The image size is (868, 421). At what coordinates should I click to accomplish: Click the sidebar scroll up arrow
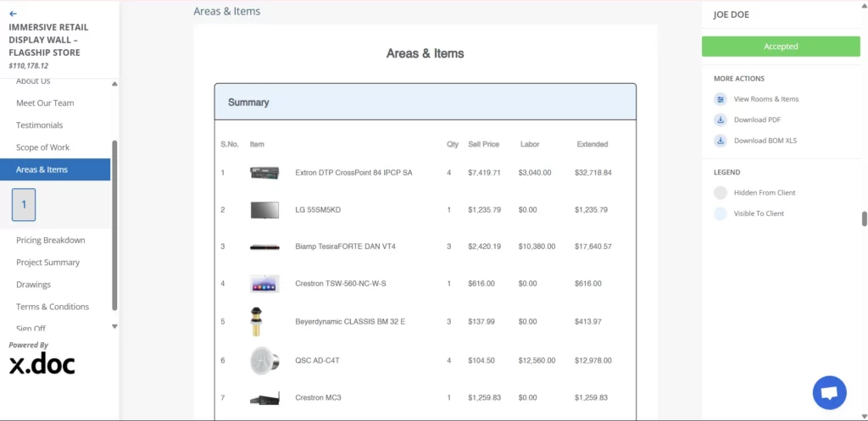114,84
